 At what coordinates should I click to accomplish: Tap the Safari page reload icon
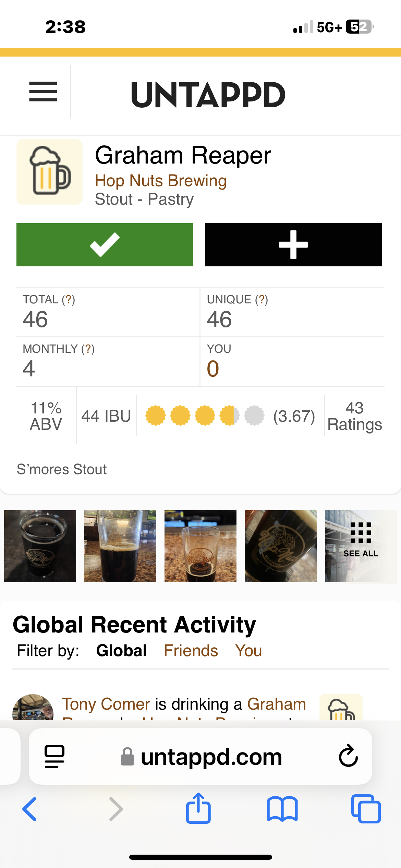(348, 756)
